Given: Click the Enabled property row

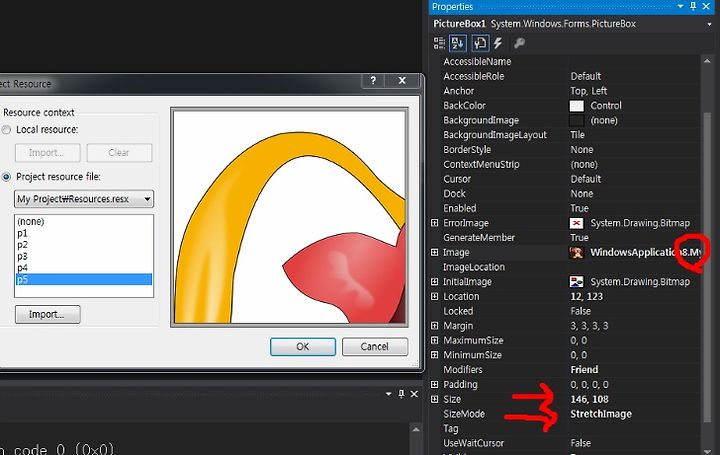Looking at the screenshot, I should pyautogui.click(x=565, y=208).
